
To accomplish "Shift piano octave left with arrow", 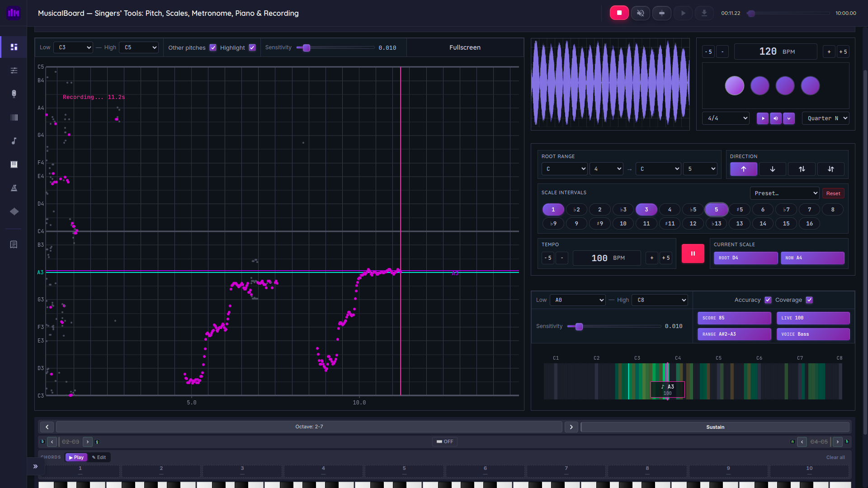I will [47, 427].
